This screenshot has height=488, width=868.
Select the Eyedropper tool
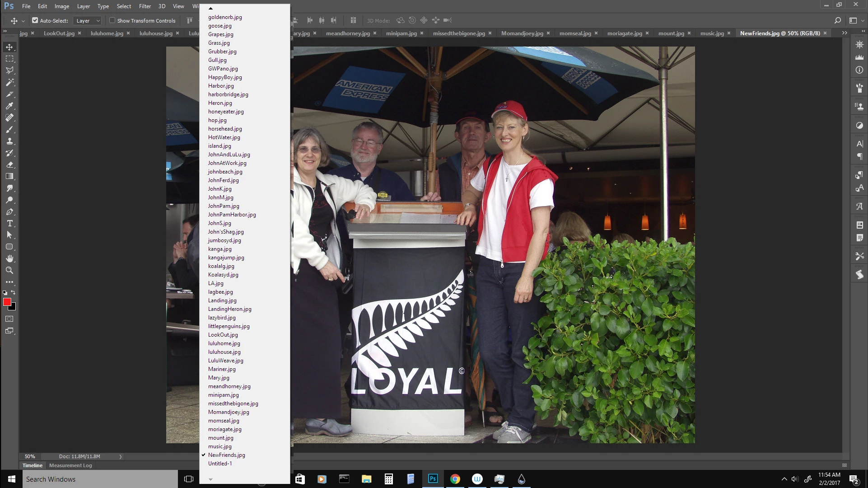9,106
